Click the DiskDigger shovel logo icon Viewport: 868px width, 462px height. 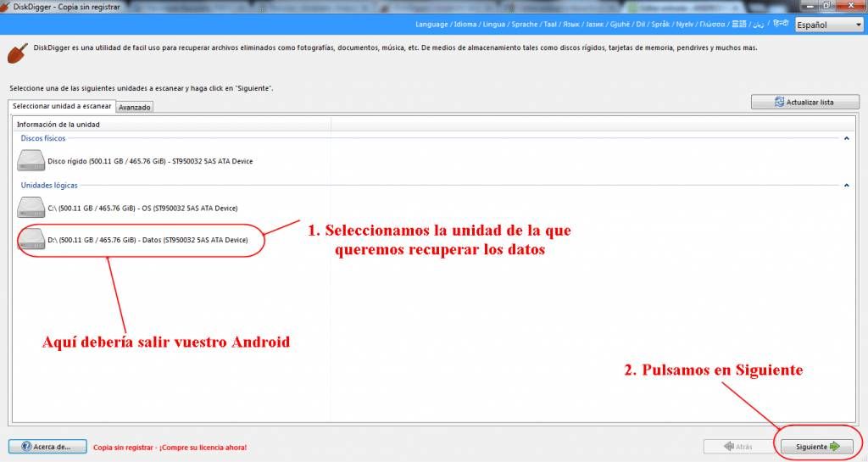(18, 53)
